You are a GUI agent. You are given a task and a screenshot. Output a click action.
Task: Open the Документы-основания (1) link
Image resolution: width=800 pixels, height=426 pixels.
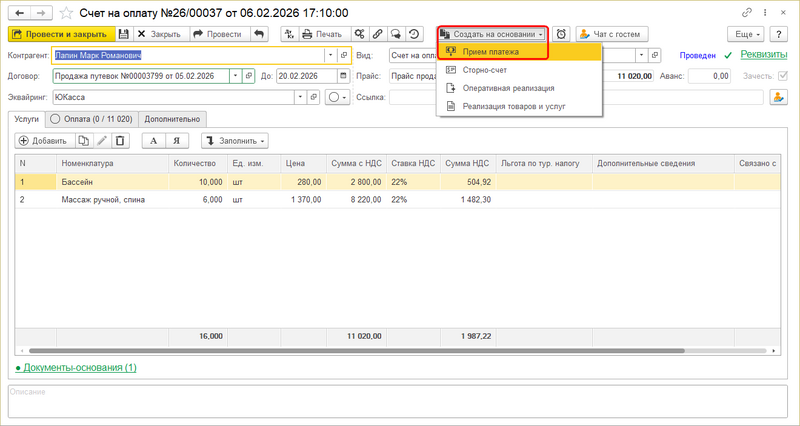(x=76, y=368)
